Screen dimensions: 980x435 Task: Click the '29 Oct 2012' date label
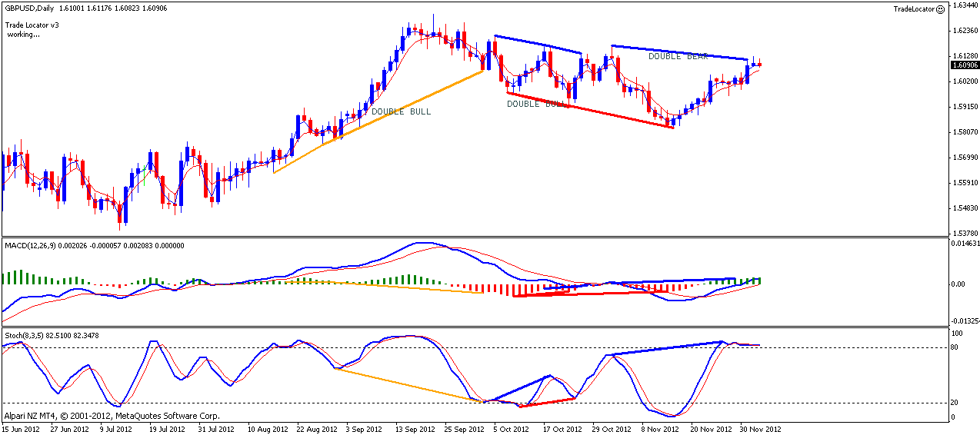click(x=612, y=429)
